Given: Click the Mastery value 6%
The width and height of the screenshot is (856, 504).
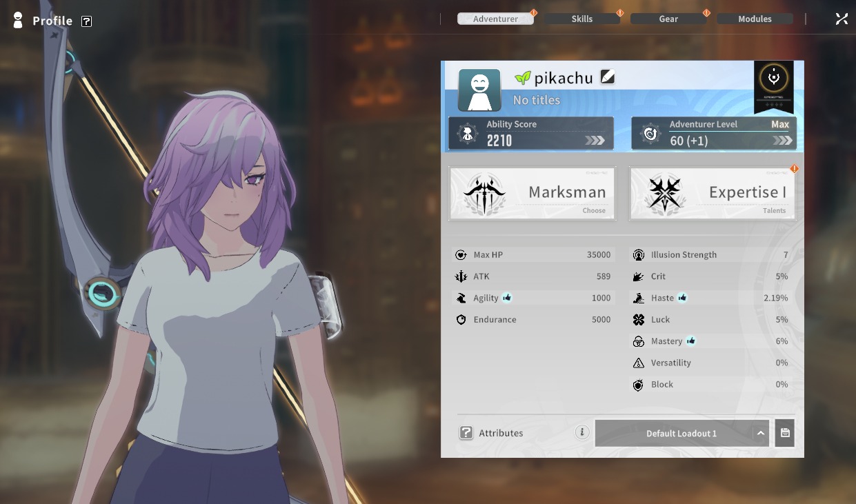Looking at the screenshot, I should click(x=782, y=341).
